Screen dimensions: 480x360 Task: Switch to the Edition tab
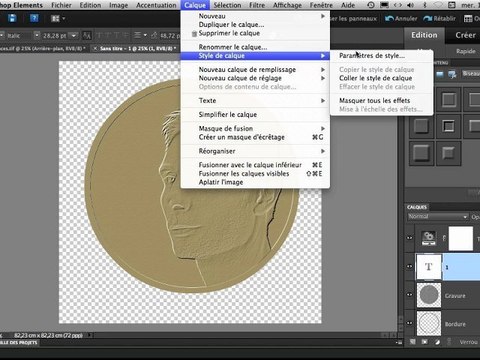tap(424, 35)
